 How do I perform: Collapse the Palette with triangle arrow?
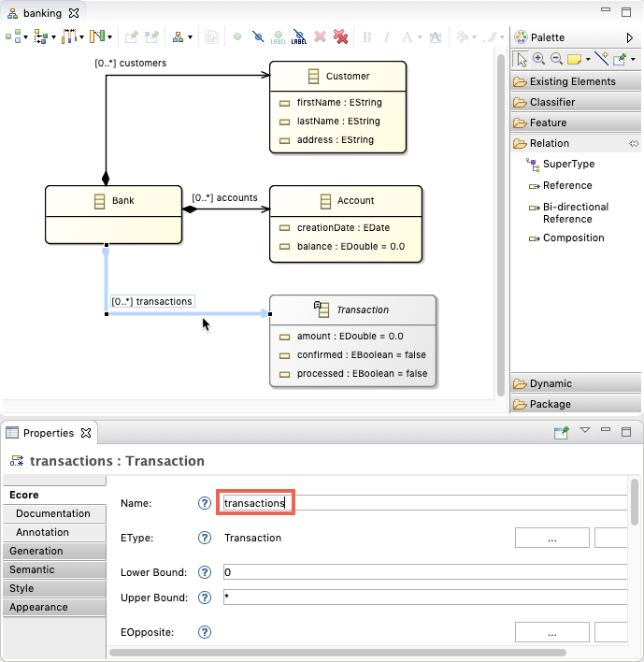click(x=630, y=38)
